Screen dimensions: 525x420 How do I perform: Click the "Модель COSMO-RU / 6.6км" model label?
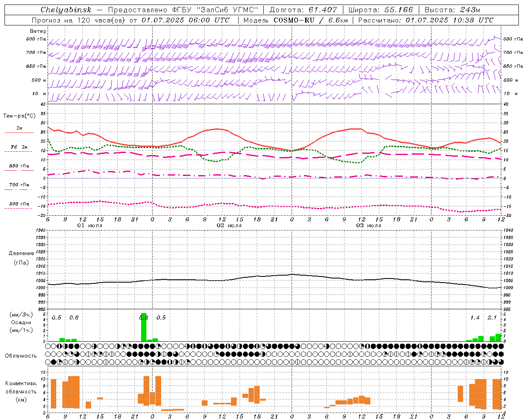[x=295, y=20]
